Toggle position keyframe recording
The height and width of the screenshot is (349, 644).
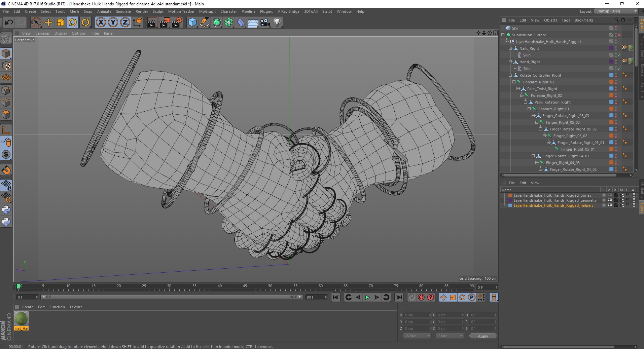pos(443,297)
